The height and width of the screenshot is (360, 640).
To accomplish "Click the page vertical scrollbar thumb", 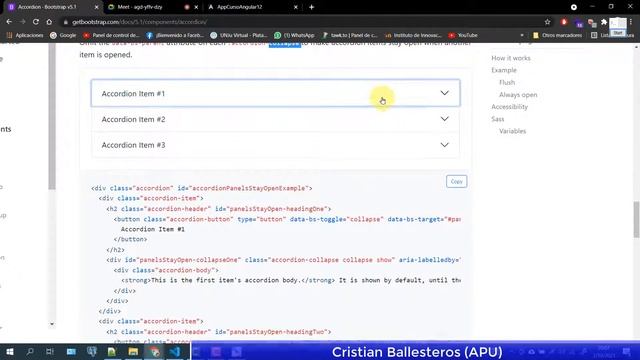I will 636,219.
